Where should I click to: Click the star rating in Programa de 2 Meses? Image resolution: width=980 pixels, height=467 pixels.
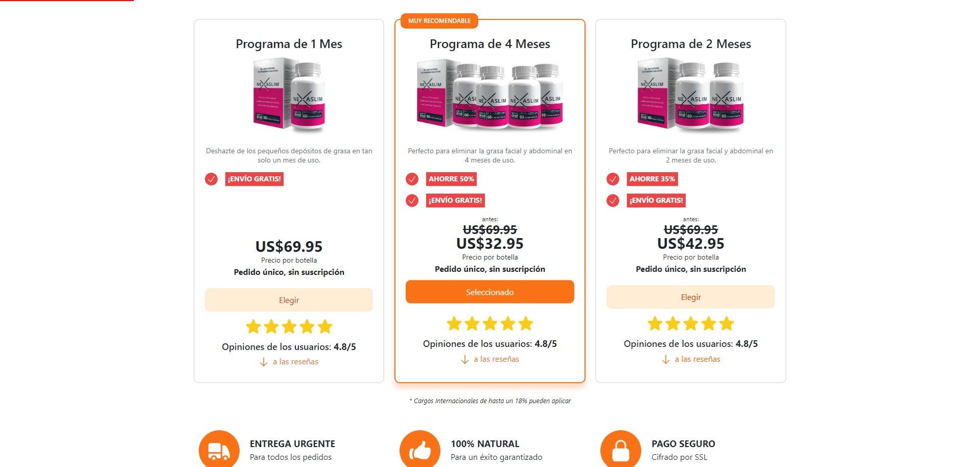(x=690, y=323)
